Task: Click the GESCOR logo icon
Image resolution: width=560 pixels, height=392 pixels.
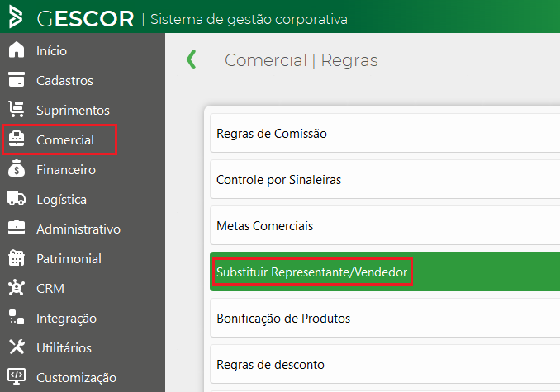Action: [x=16, y=16]
